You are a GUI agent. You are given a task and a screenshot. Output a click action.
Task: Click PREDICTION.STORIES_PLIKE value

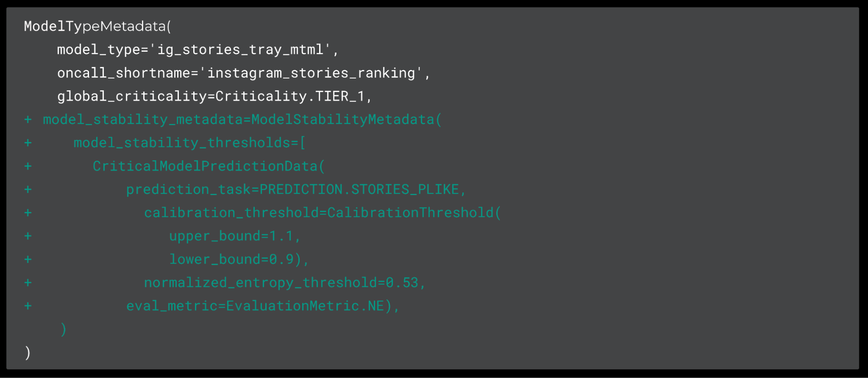point(359,189)
